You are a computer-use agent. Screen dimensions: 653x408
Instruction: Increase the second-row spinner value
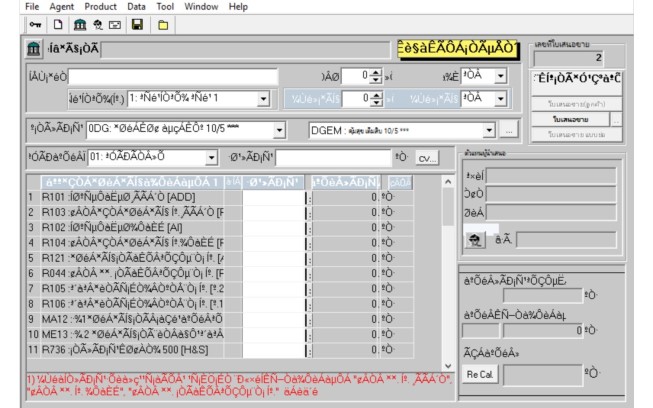[376, 95]
